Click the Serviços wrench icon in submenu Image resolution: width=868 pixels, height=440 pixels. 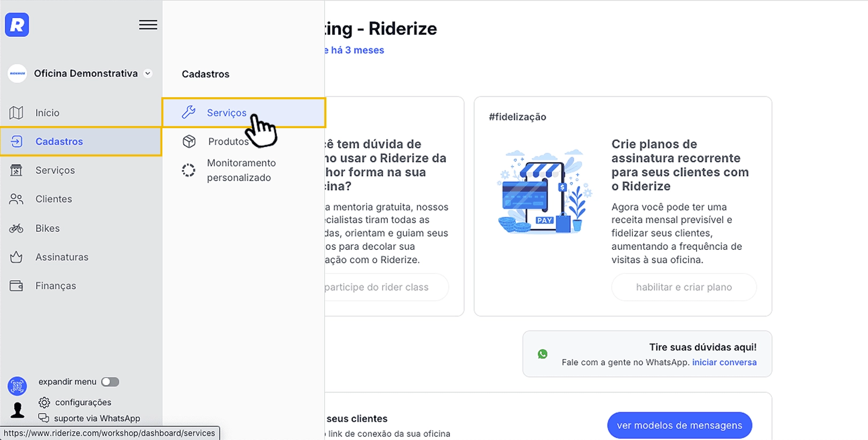tap(189, 112)
